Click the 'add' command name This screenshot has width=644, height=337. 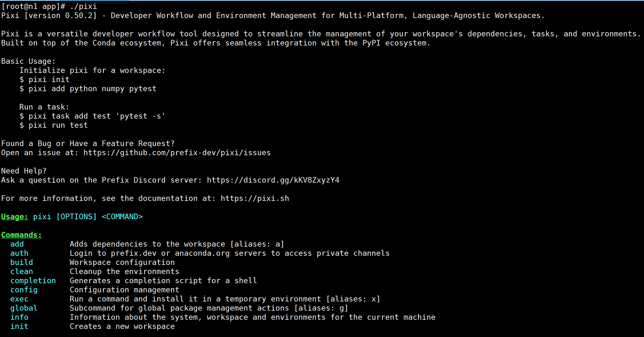[17, 244]
